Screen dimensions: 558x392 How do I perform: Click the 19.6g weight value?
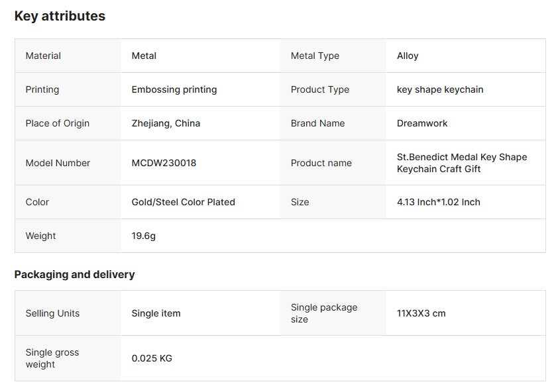coord(144,236)
